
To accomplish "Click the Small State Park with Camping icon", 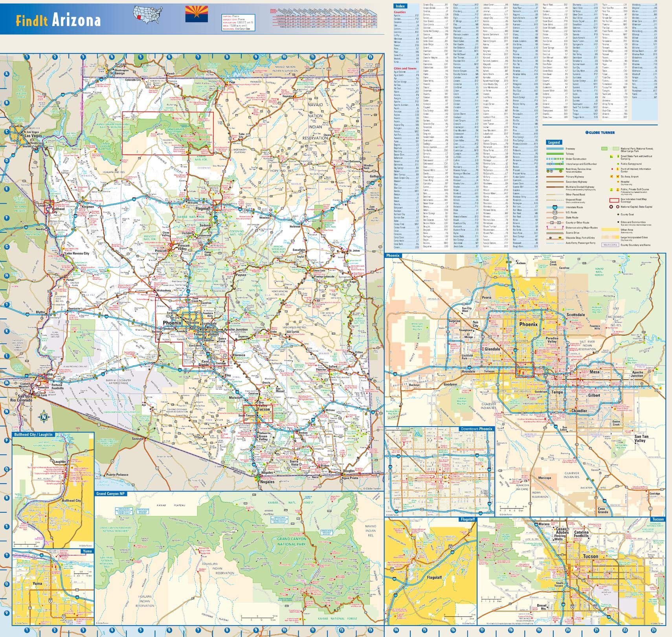I will [611, 156].
